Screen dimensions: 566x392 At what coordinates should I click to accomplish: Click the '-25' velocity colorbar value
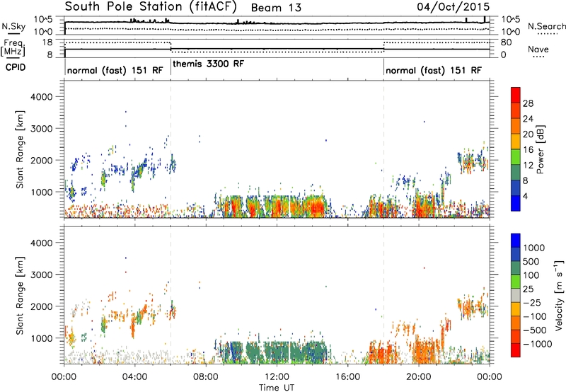532,302
